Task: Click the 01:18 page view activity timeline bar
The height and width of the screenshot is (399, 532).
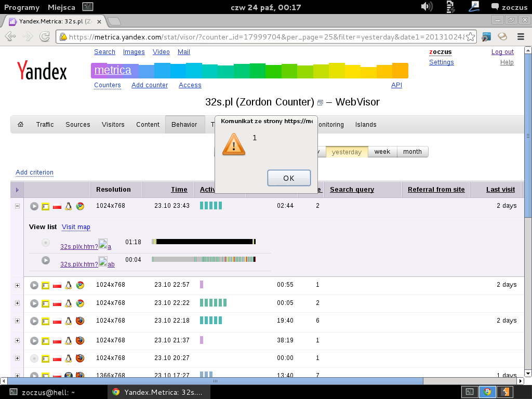Action: pyautogui.click(x=204, y=242)
